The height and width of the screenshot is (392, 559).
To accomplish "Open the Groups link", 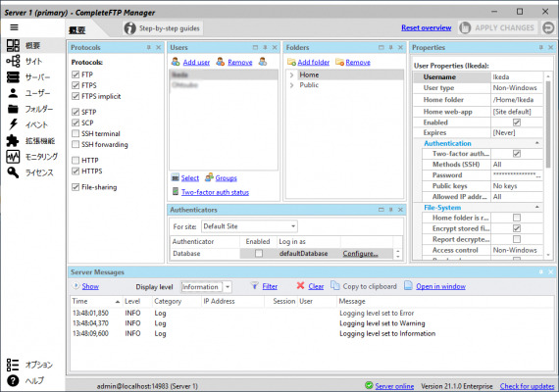I will (226, 177).
